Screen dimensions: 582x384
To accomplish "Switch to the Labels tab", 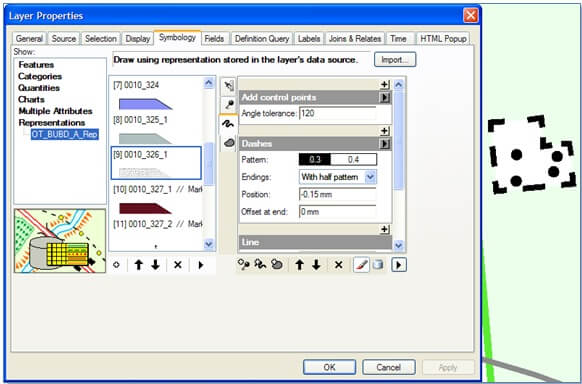I will point(309,39).
